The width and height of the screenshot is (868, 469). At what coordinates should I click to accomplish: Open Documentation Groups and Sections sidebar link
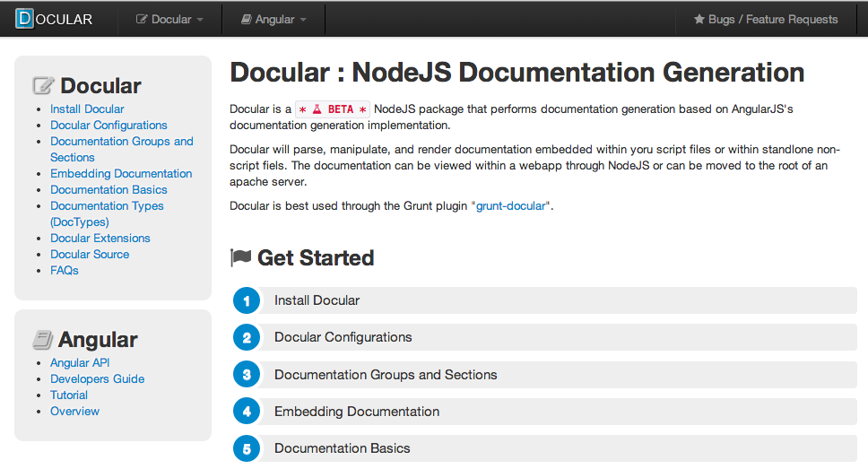122,149
